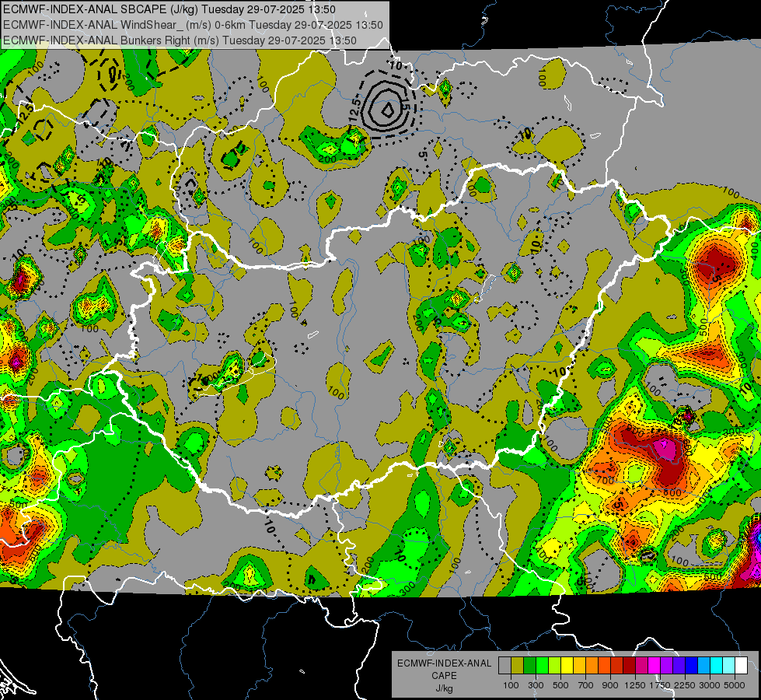Click the CAPE label in the legend

point(444,675)
